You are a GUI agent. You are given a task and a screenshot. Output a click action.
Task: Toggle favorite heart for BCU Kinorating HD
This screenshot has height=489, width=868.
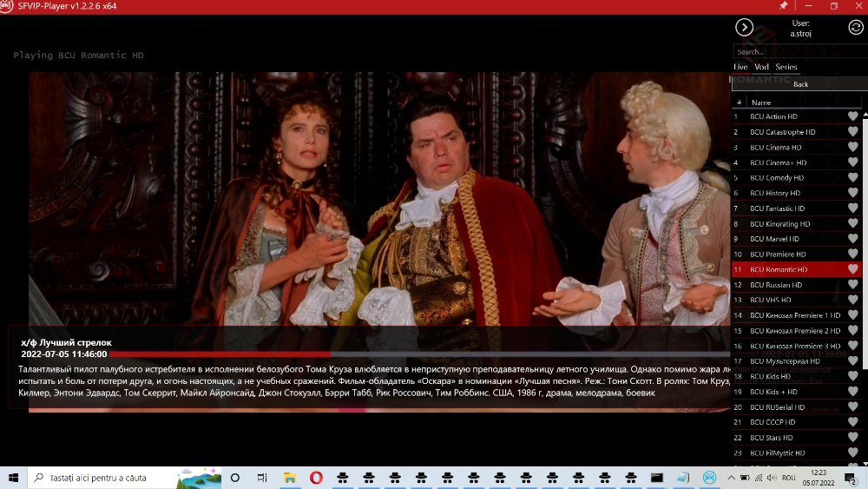click(x=852, y=224)
